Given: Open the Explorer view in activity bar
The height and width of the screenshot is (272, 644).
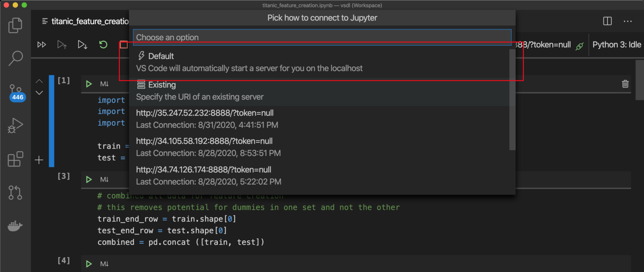Looking at the screenshot, I should (15, 25).
